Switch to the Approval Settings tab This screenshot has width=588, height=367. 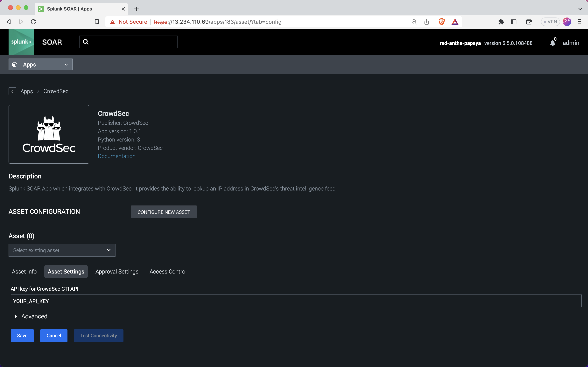click(x=117, y=271)
